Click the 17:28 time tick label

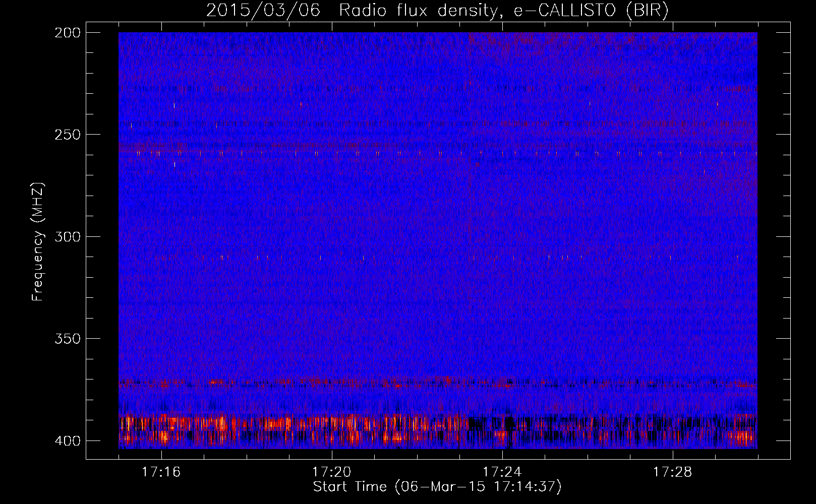coord(672,472)
